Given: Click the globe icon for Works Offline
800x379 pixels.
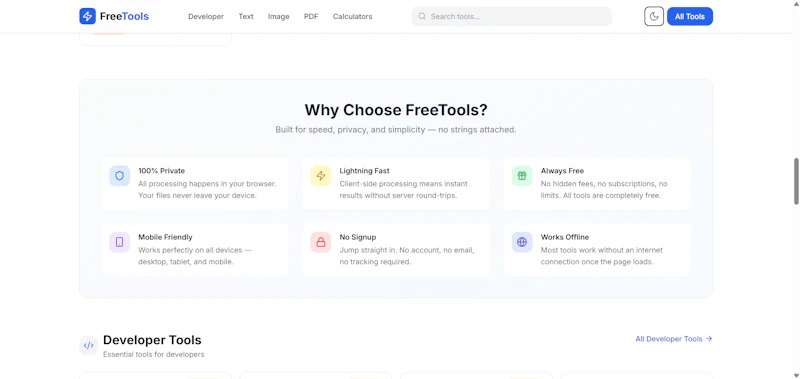Looking at the screenshot, I should (x=522, y=242).
